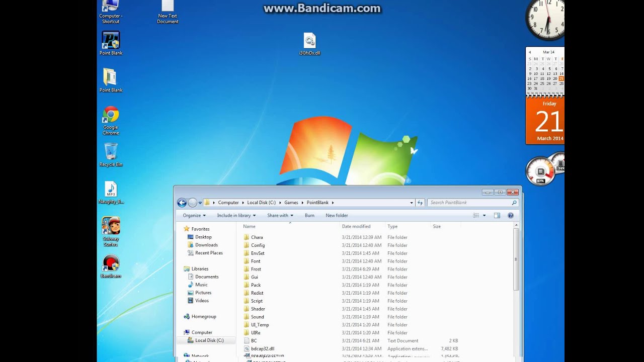Viewport: 644px width, 362px height.
Task: Open the Computer shortcut desktop icon
Action: coord(111,12)
